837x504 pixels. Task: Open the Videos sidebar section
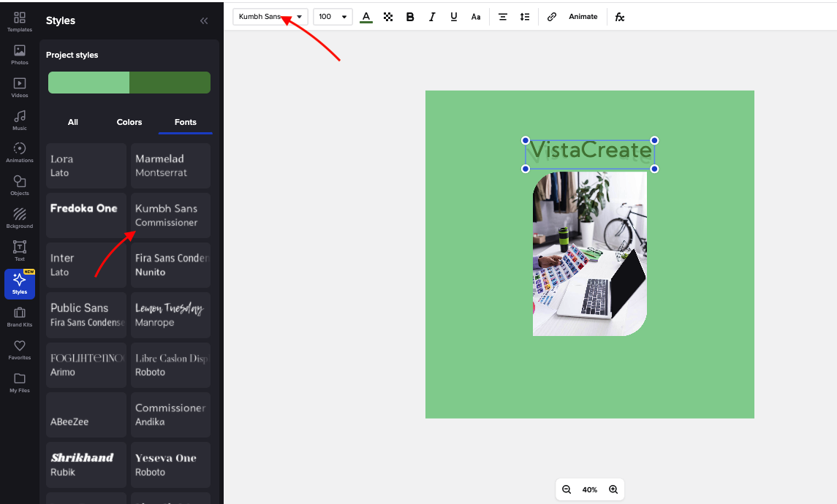click(20, 88)
